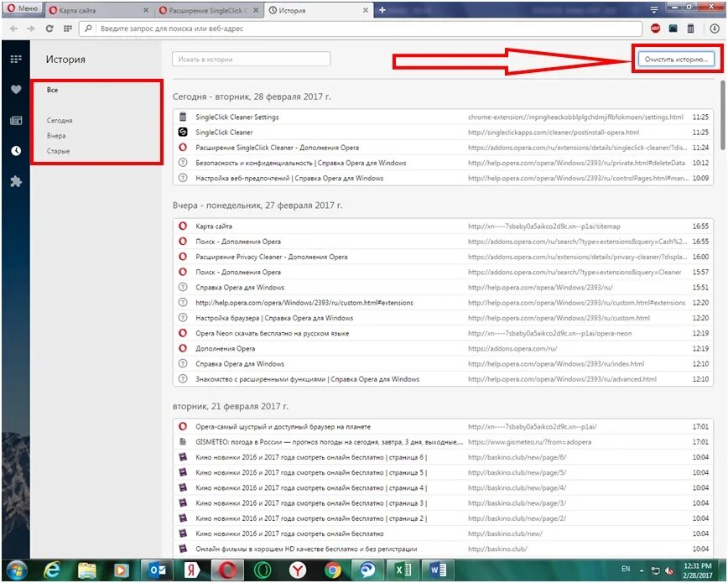Open Онлайн фильмы в хорошем HD entry
The image size is (728, 583).
tap(443, 549)
